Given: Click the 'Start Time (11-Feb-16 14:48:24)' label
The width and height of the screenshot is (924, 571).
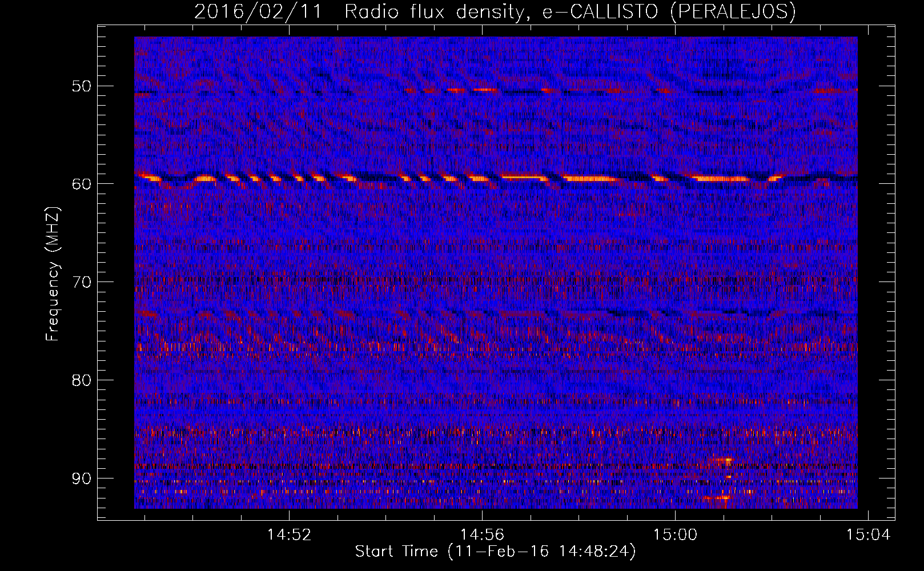Looking at the screenshot, I should (x=495, y=552).
